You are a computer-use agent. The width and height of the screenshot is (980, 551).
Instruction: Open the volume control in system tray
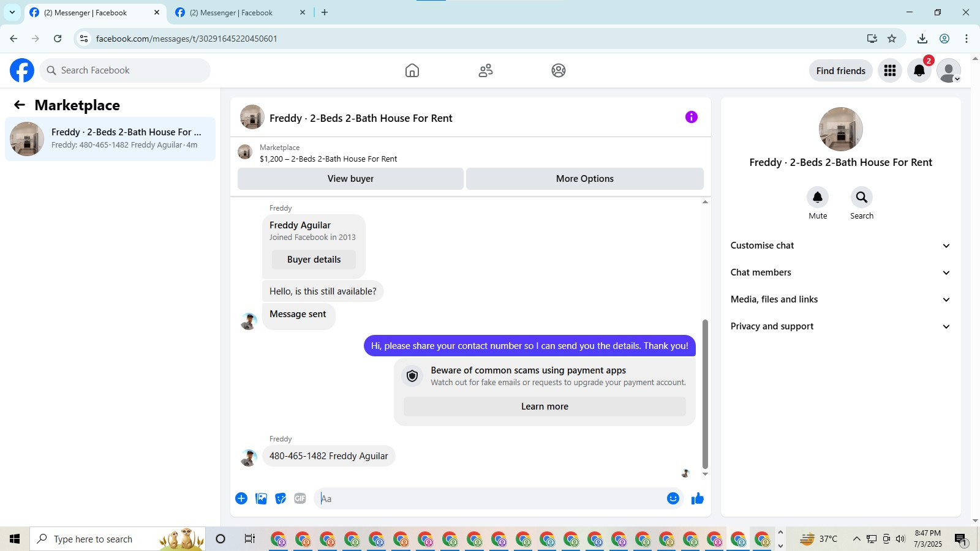tap(900, 539)
